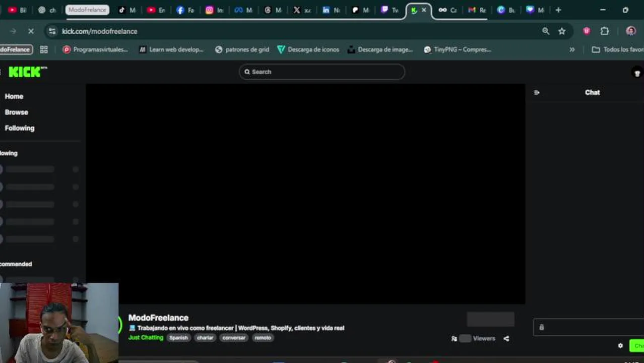Open the ModoFrelance bookmark button

pos(15,49)
